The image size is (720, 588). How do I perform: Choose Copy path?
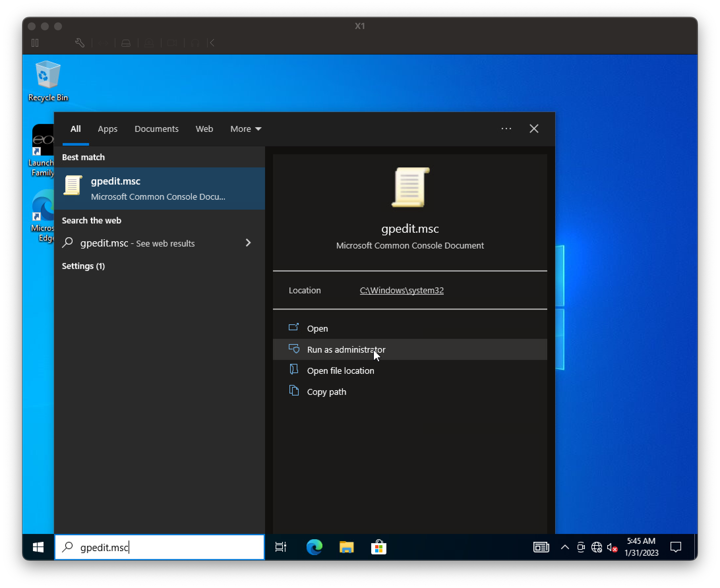[x=410, y=392]
